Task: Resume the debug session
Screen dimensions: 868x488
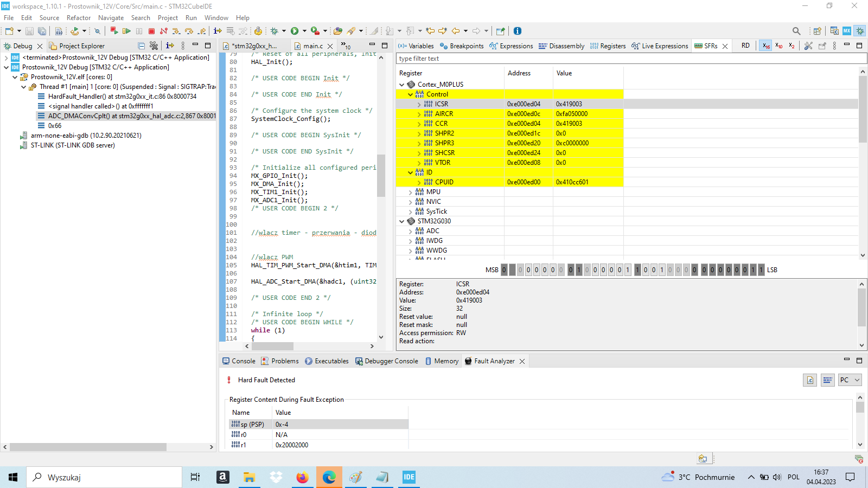Action: (126, 31)
